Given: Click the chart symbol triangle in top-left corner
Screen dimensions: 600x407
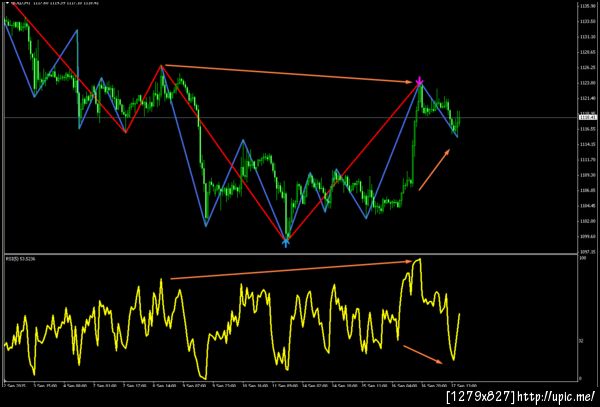Looking at the screenshot, I should coord(7,3).
